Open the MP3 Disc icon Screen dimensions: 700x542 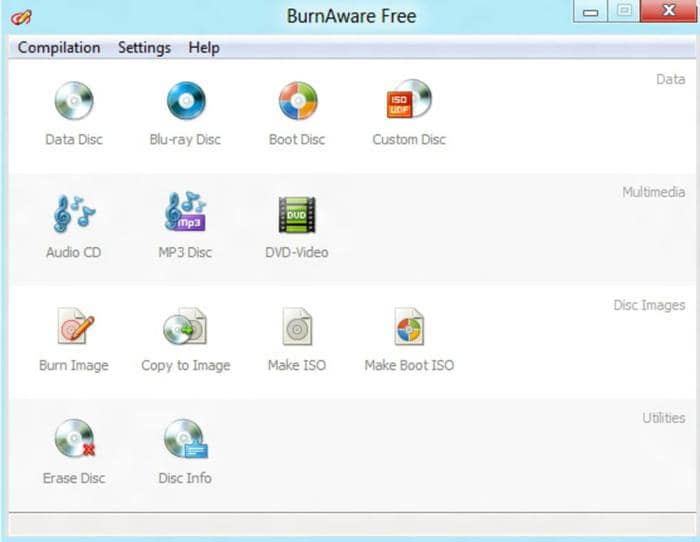(x=185, y=212)
